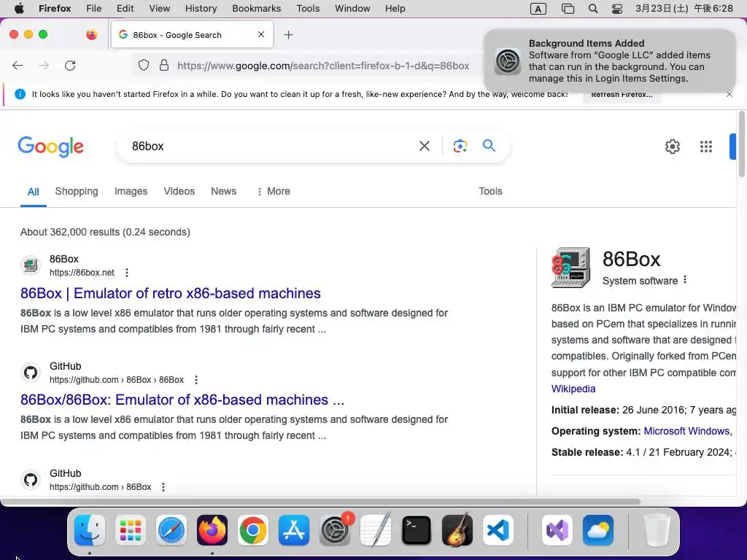Open System Settings in the dock
This screenshot has width=747, height=560.
pyautogui.click(x=334, y=530)
